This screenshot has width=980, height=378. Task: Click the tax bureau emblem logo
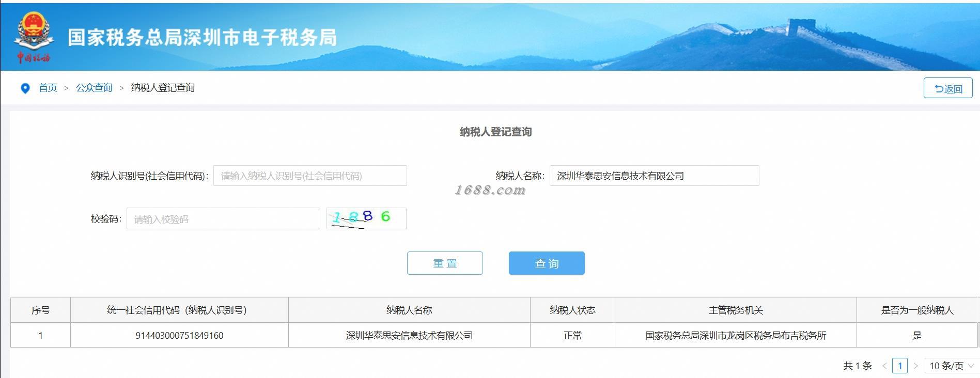(34, 37)
